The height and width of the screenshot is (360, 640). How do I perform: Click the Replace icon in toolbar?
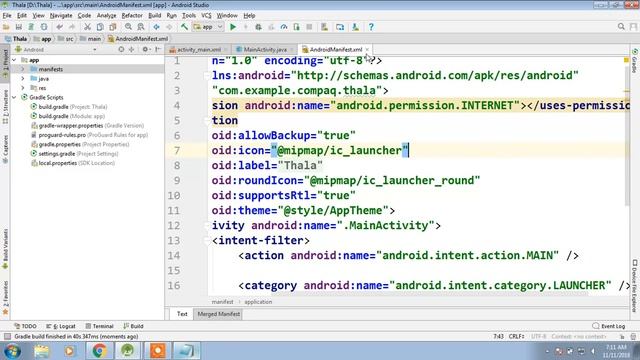(141, 27)
